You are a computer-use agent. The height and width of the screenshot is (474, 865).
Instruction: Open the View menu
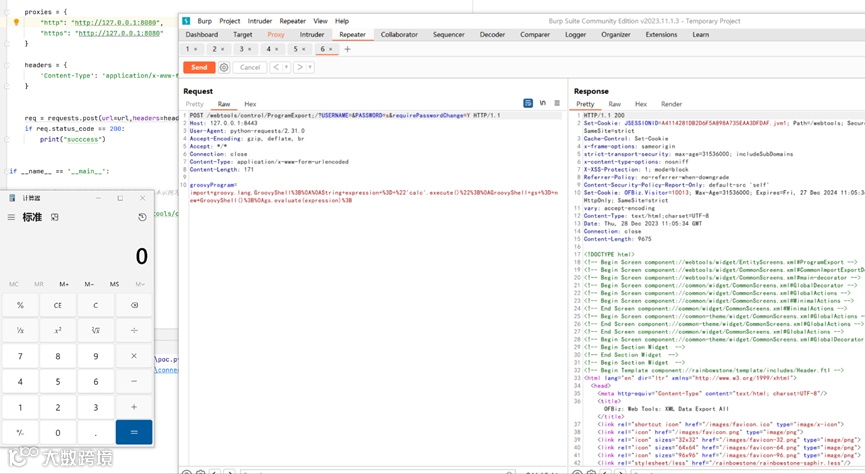tap(321, 21)
